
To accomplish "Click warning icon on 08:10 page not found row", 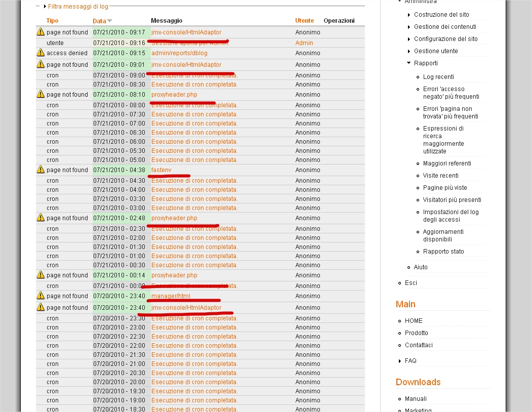I will coord(40,94).
